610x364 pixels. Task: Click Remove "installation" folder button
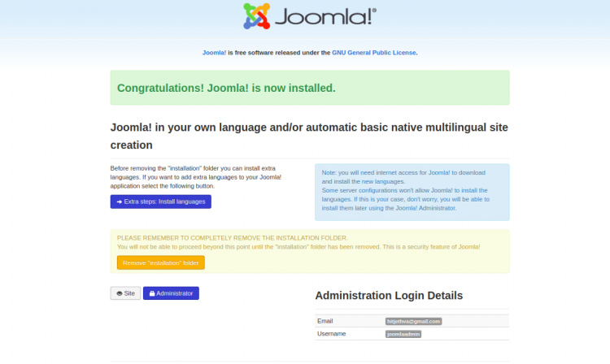161,262
